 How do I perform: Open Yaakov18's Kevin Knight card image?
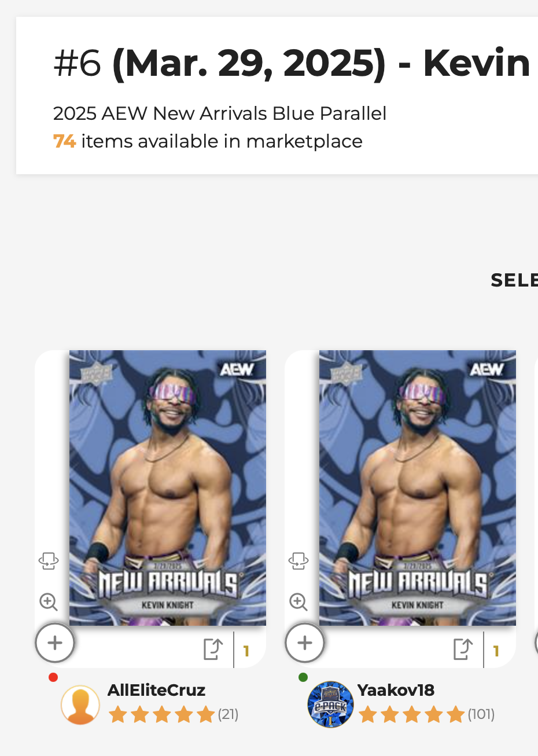pyautogui.click(x=418, y=488)
